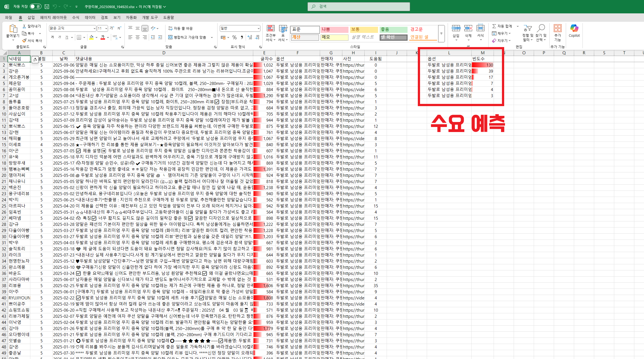
Task: Apply the 나쁨 cell style
Action: [334, 30]
